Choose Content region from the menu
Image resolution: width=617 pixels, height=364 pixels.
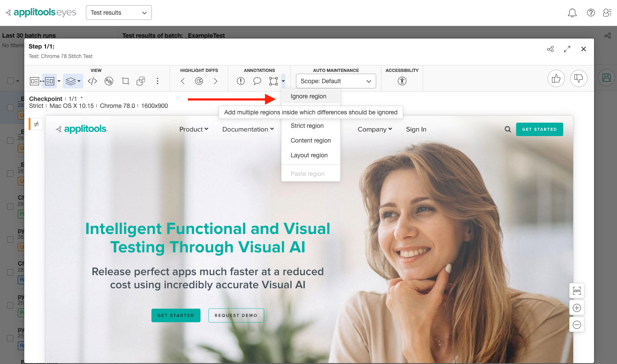pos(311,140)
